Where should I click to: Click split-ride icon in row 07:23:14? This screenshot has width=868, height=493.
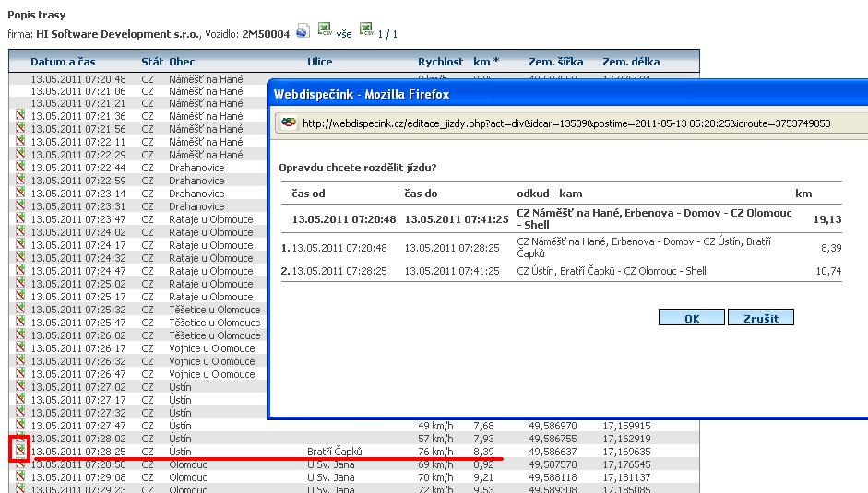20,192
